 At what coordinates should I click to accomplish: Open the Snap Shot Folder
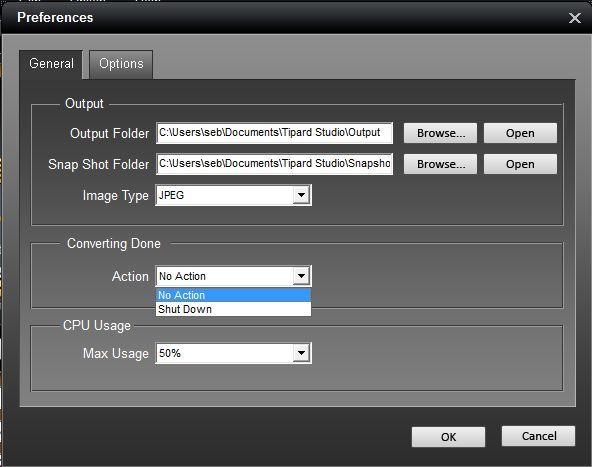[520, 164]
